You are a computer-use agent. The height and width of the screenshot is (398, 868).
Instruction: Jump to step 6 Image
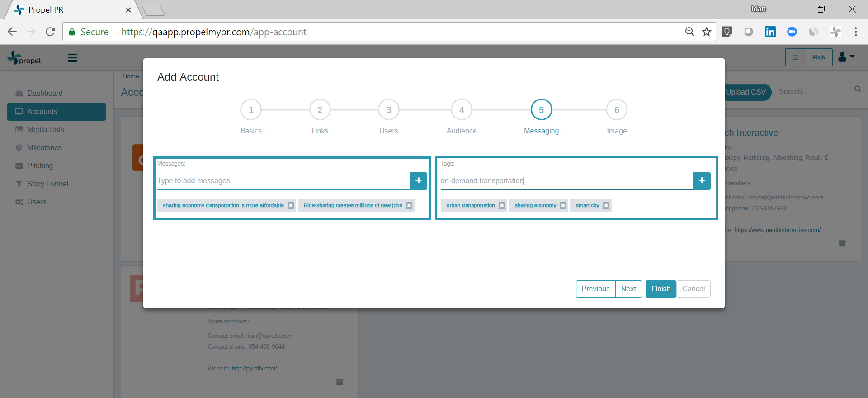pos(617,110)
